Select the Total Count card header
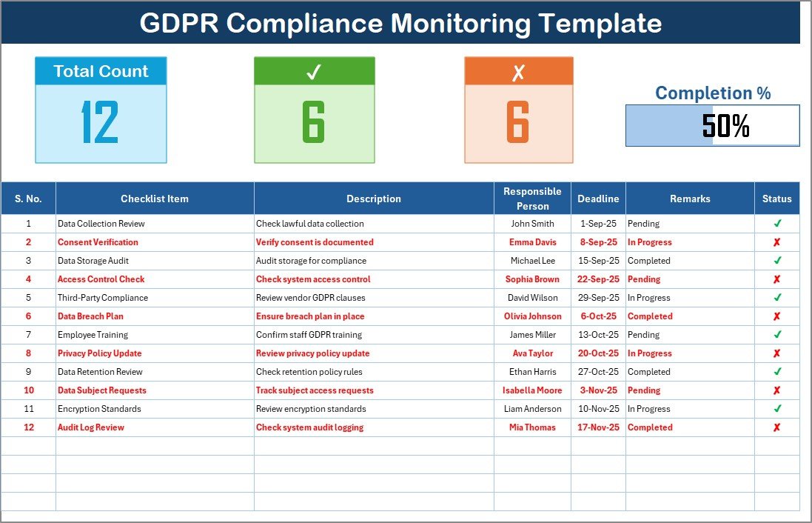Viewport: 812px width, 523px height. [101, 71]
